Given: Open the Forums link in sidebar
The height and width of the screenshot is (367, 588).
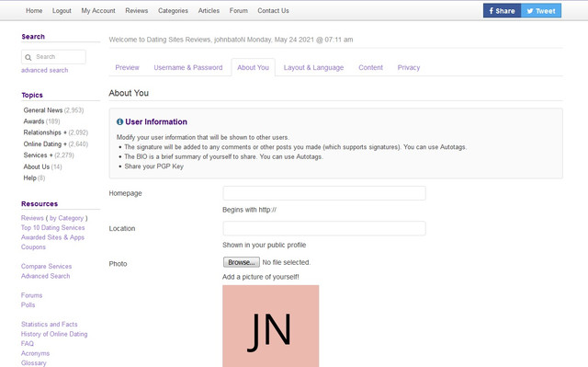Looking at the screenshot, I should coord(31,295).
